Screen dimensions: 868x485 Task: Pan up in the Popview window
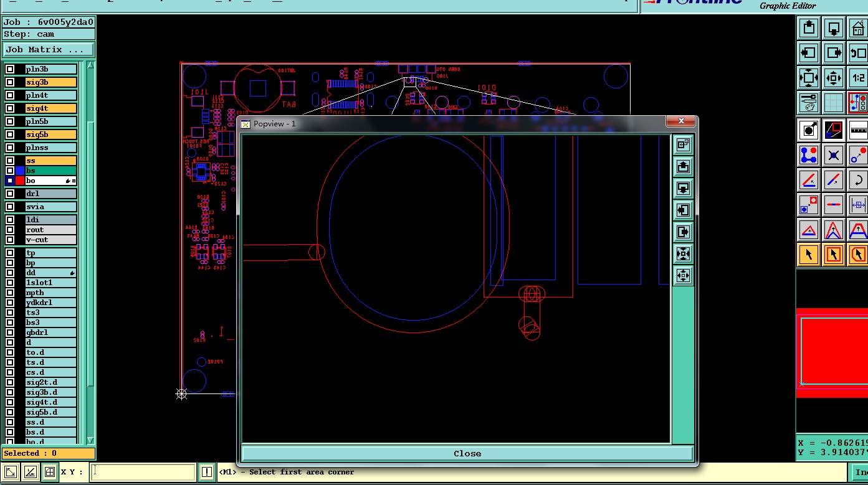683,166
